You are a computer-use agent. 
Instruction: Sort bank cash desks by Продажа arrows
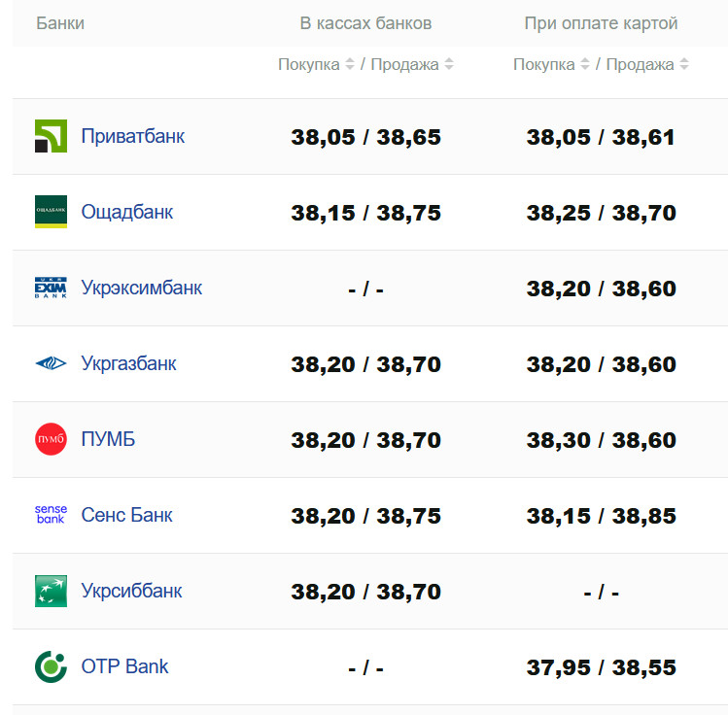(448, 65)
